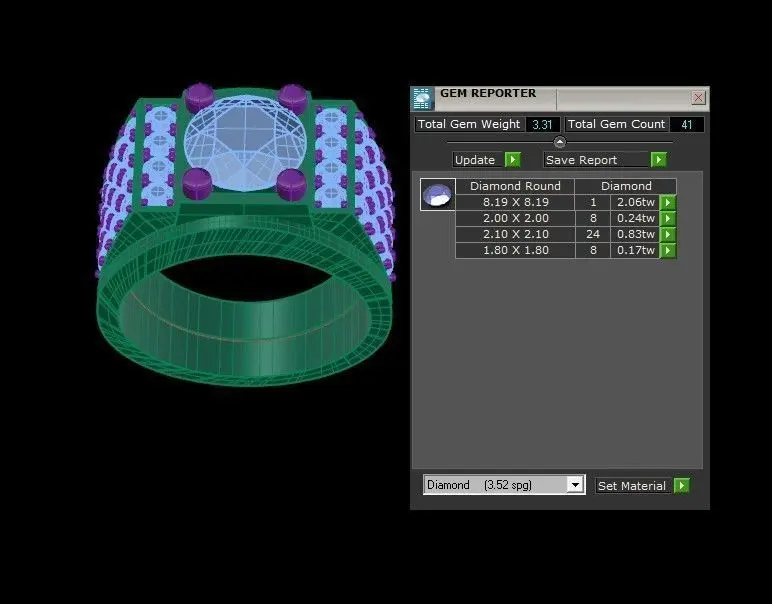Click the quantity 24 cell
Screen dimensions: 772x604
point(593,234)
